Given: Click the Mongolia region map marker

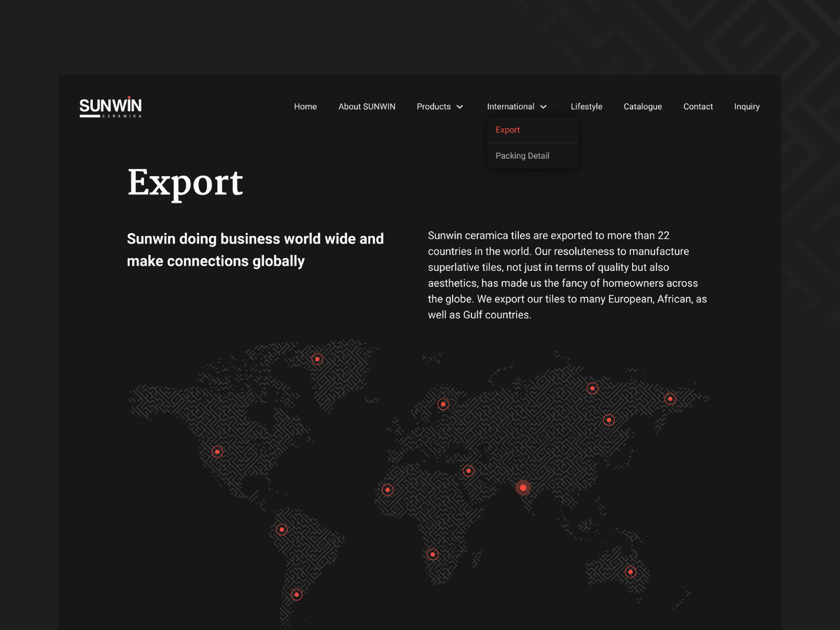Looking at the screenshot, I should (609, 420).
